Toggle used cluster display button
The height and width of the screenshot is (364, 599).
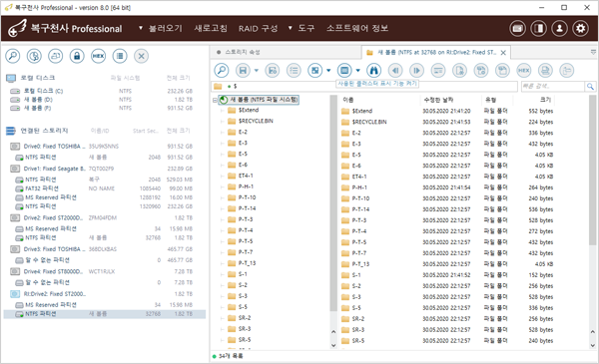(344, 70)
